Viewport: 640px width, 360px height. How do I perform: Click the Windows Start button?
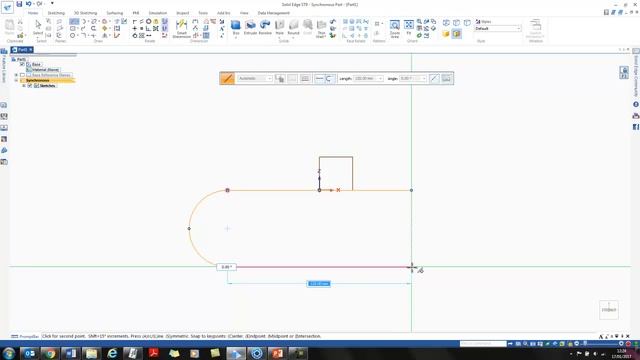click(x=8, y=353)
